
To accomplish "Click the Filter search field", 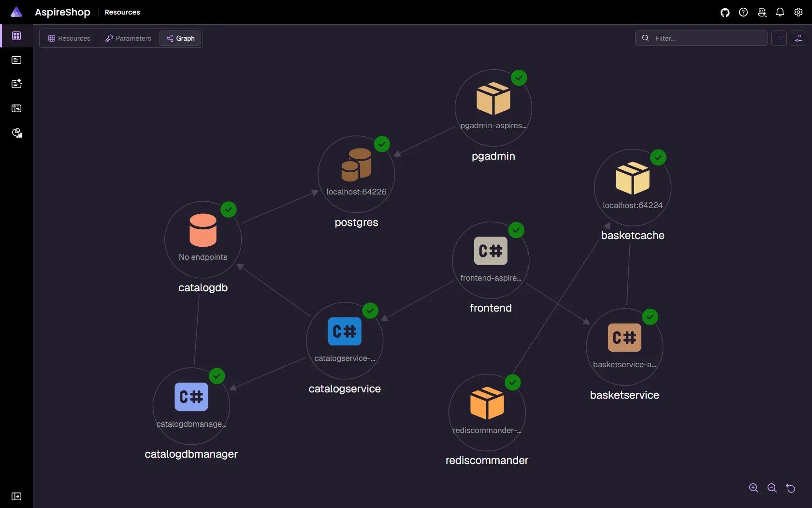I will tap(701, 38).
